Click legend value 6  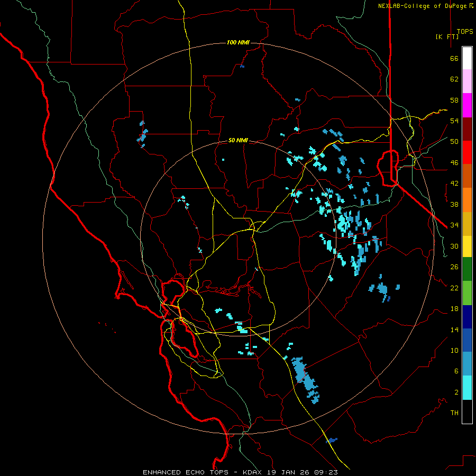[x=456, y=371]
